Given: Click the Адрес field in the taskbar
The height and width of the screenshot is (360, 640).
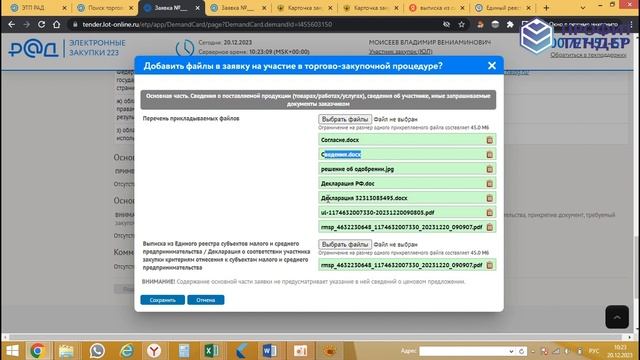Looking at the screenshot, I should click(464, 351).
